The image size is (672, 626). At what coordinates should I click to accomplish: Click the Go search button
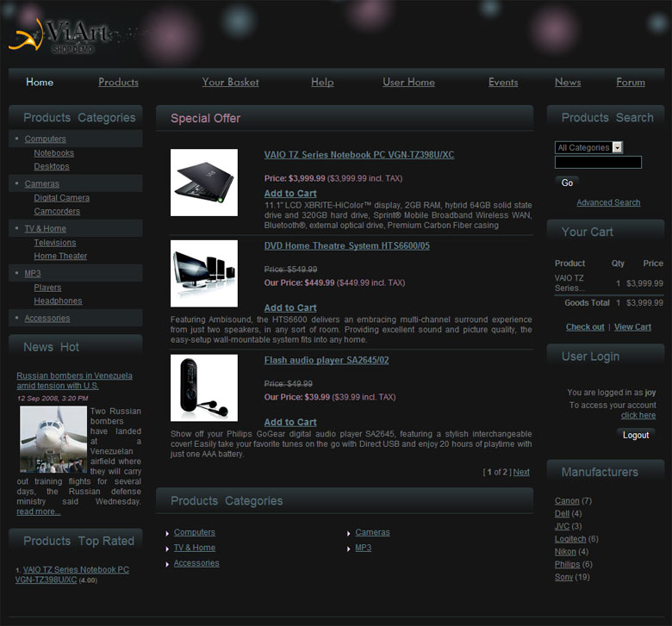[567, 183]
